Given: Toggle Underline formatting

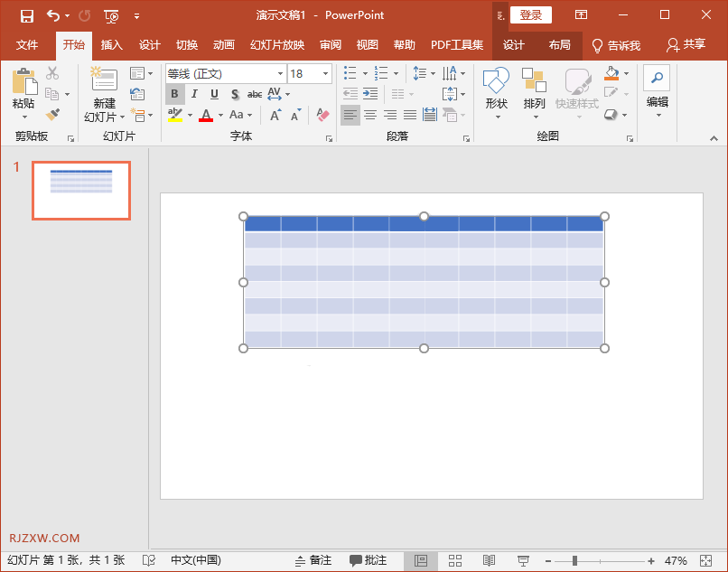Looking at the screenshot, I should [x=214, y=94].
